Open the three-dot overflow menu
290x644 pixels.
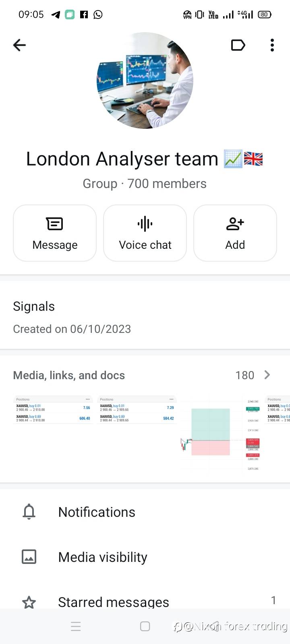tap(272, 45)
